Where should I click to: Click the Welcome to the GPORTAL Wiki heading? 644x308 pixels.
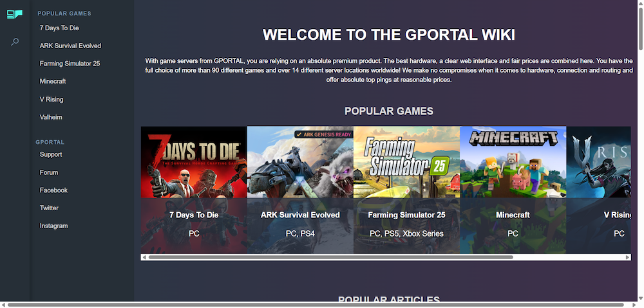[389, 35]
